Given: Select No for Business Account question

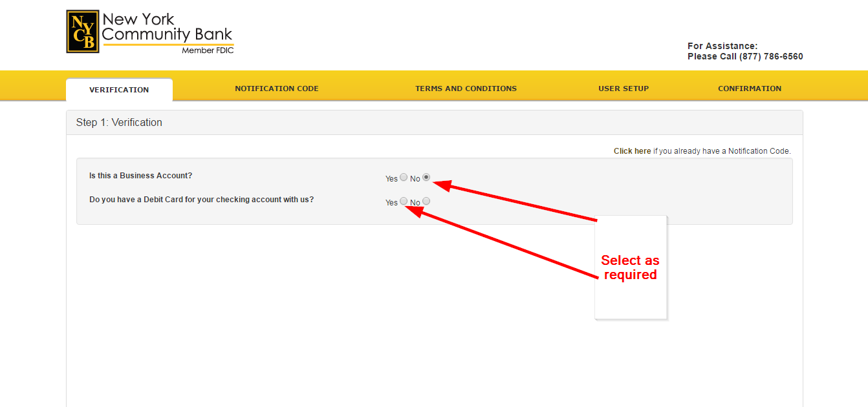Looking at the screenshot, I should coord(426,176).
